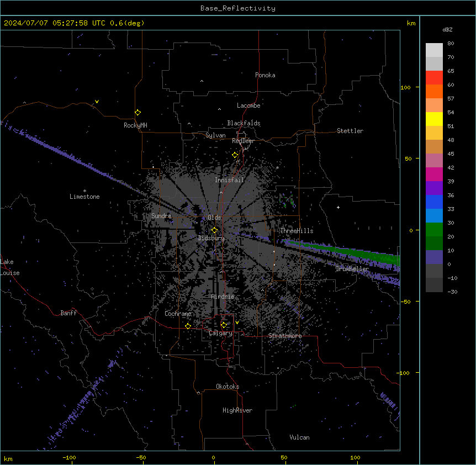Screen dimensions: 476x465
Task: Select the yellow diamond marker below Cochrane
Action: 188,326
